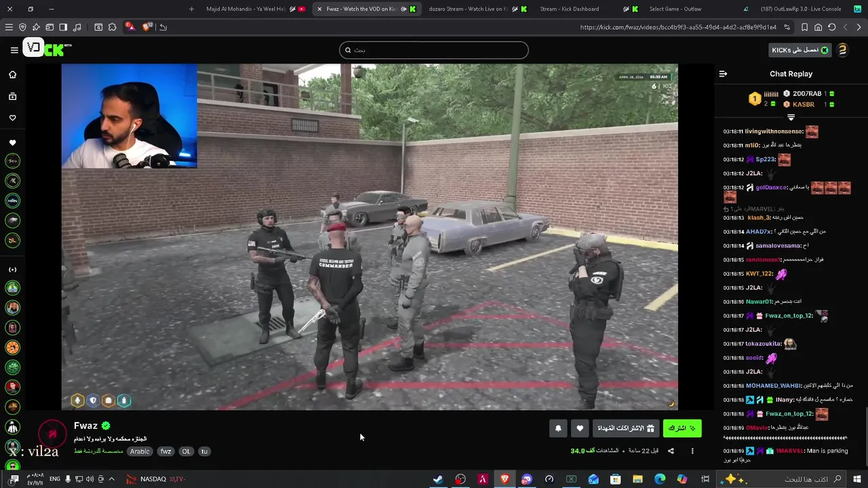Click the fwz tag chip
The width and height of the screenshot is (868, 488).
[165, 451]
